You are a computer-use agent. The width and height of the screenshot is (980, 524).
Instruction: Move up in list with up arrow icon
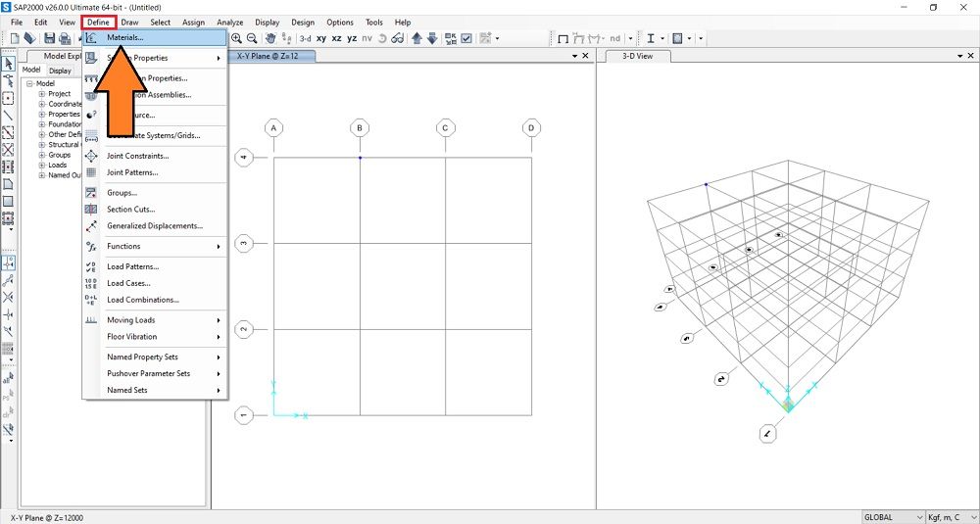tap(416, 39)
